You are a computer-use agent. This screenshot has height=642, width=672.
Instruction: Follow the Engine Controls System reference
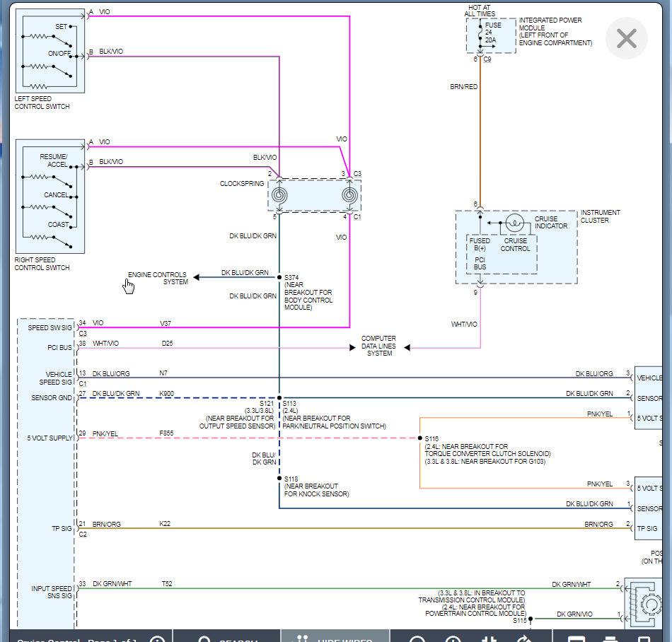click(x=158, y=278)
